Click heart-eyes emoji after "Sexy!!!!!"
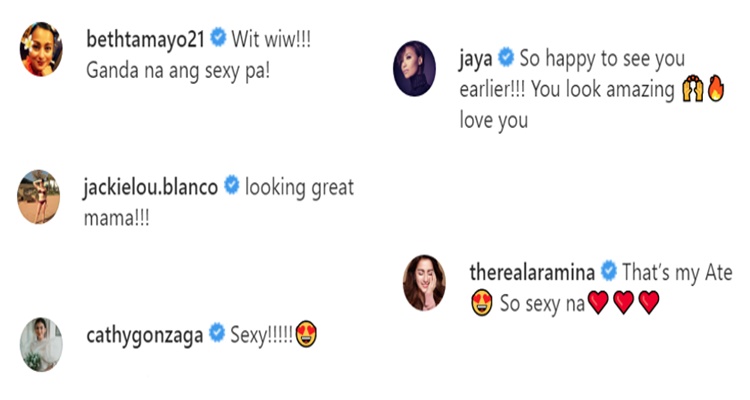 pos(308,335)
